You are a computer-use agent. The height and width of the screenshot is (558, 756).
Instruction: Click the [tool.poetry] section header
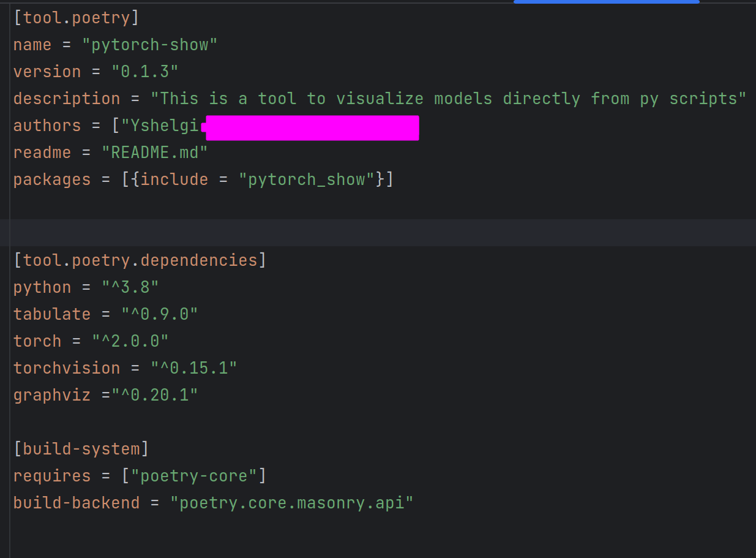coord(77,18)
